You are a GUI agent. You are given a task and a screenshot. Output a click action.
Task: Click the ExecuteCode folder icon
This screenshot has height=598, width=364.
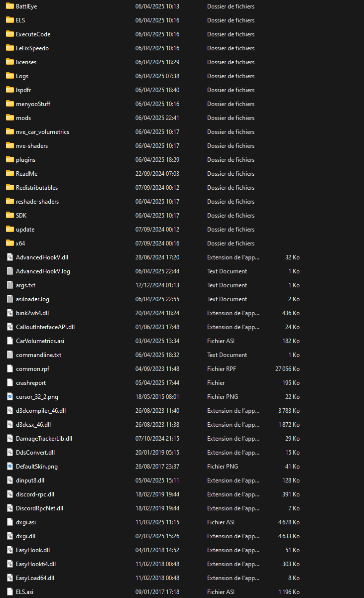[10, 34]
